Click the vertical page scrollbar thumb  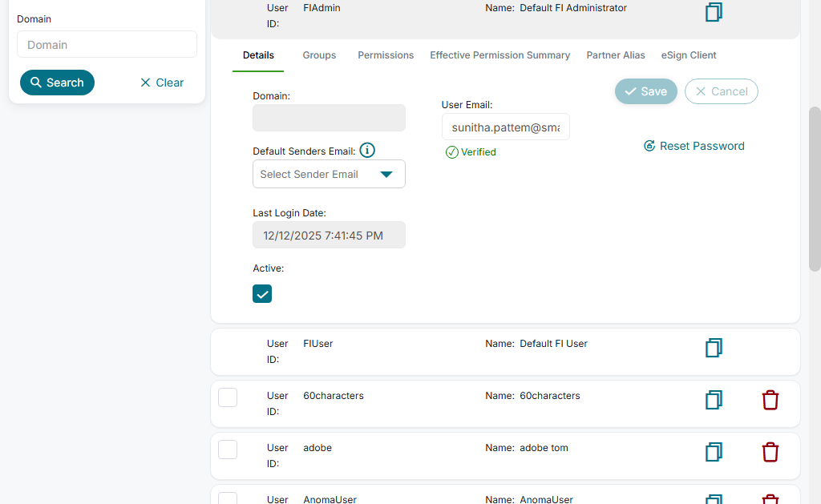tap(815, 188)
